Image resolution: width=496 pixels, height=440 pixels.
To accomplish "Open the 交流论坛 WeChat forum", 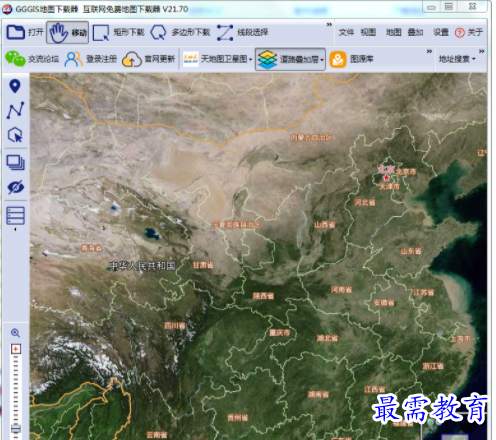I will (32, 59).
